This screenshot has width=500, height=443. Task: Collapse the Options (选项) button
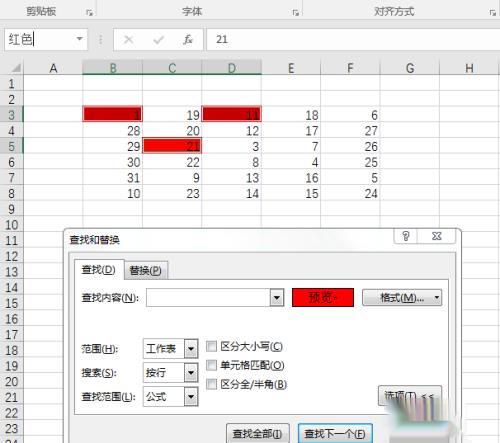(x=410, y=396)
